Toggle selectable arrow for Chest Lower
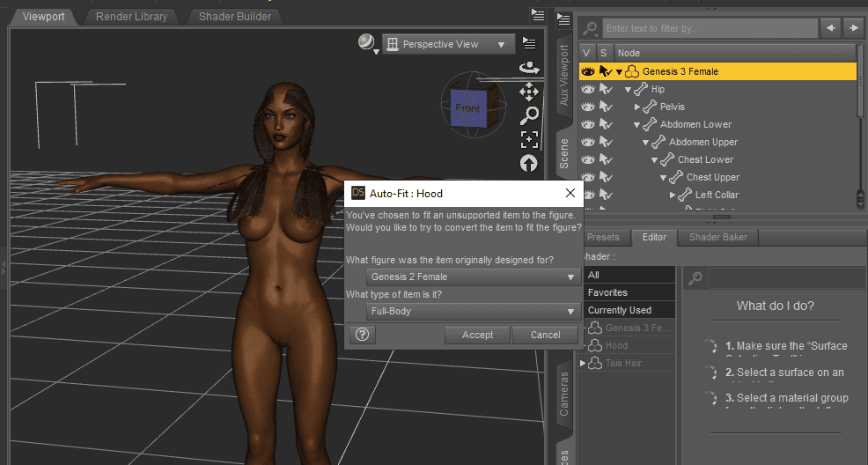 coord(607,159)
